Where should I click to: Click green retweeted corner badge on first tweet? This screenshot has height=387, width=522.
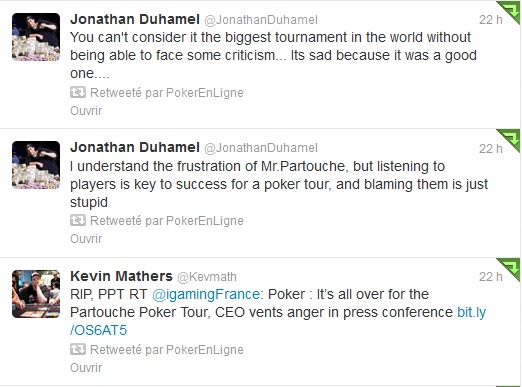pyautogui.click(x=509, y=12)
